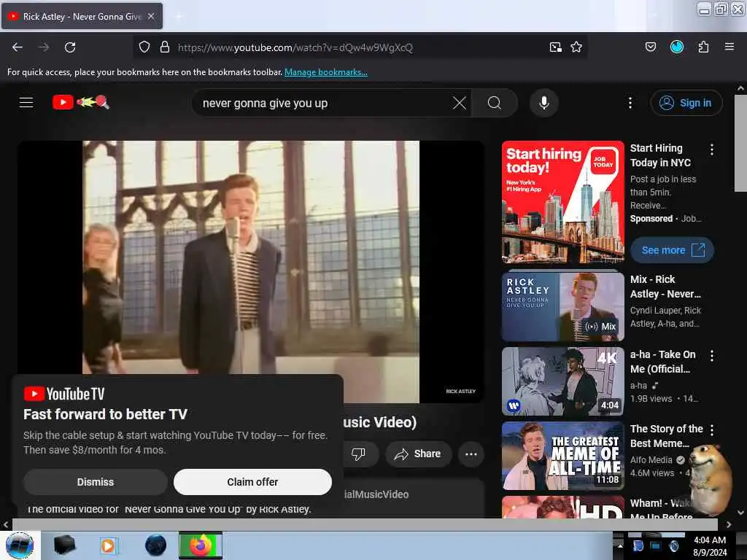Screen dimensions: 747x560
Task: Open options for a-ha Take On Me
Action: coord(712,356)
